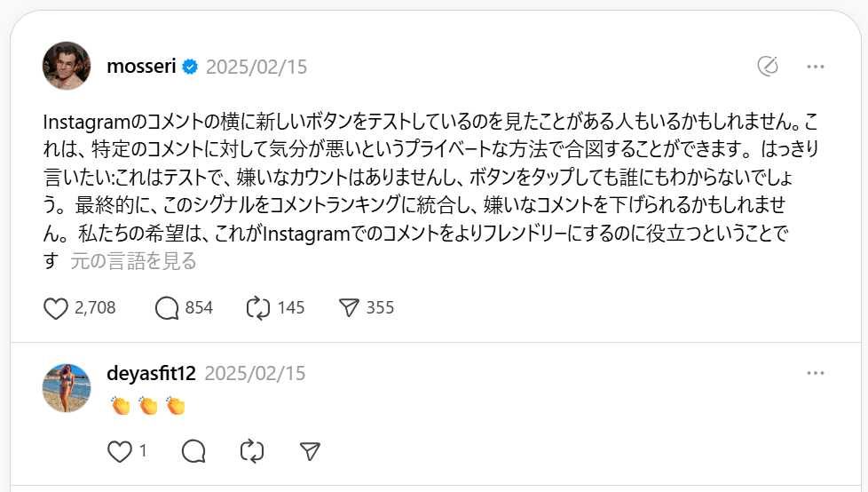The height and width of the screenshot is (492, 868).
Task: Click the verified badge next to mosseri
Action: [x=190, y=67]
